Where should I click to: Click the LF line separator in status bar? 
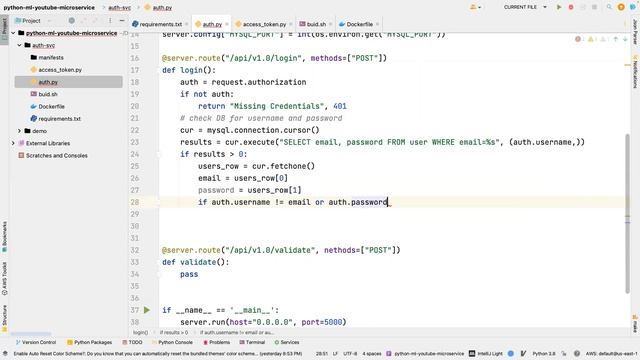(335, 353)
